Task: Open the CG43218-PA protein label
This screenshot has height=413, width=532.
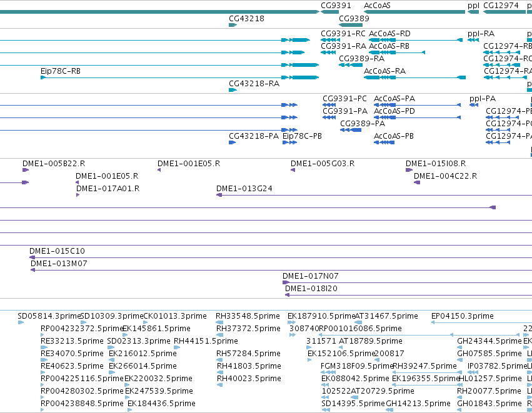Action: click(253, 136)
